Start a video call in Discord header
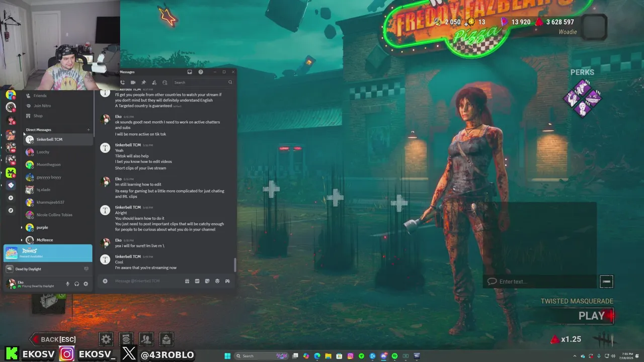The height and width of the screenshot is (362, 644). coord(133,82)
